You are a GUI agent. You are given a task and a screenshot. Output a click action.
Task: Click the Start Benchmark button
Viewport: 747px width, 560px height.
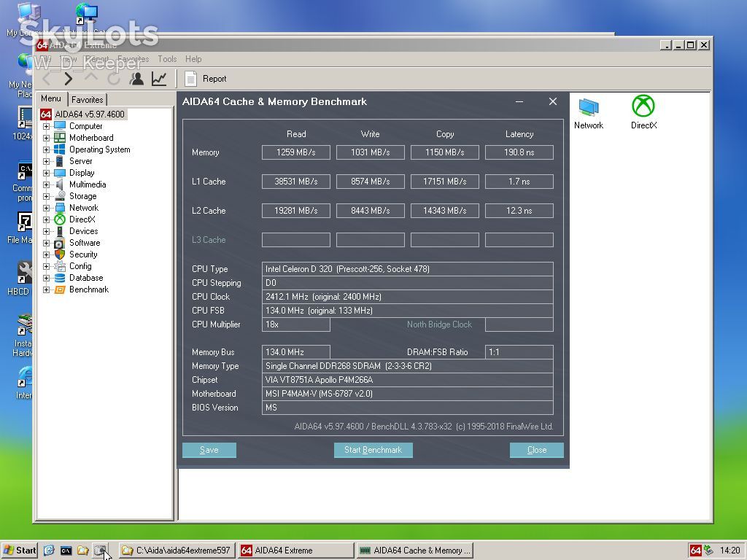tap(373, 450)
